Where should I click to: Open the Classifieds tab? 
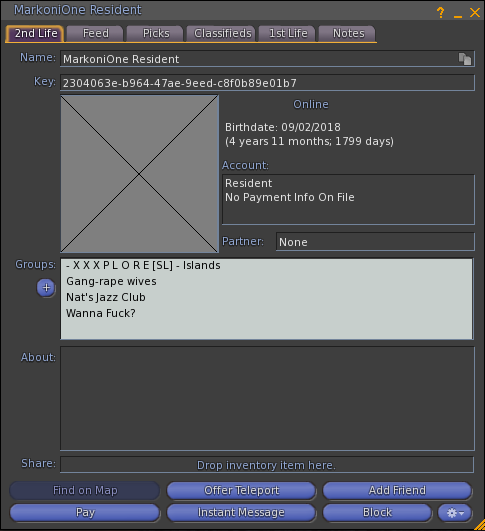(x=222, y=34)
